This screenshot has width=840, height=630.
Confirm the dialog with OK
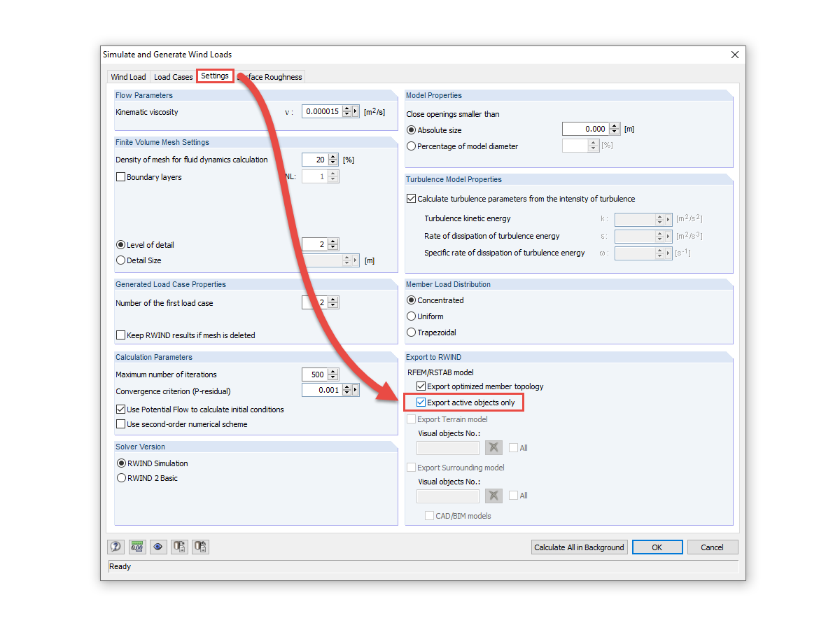657,547
